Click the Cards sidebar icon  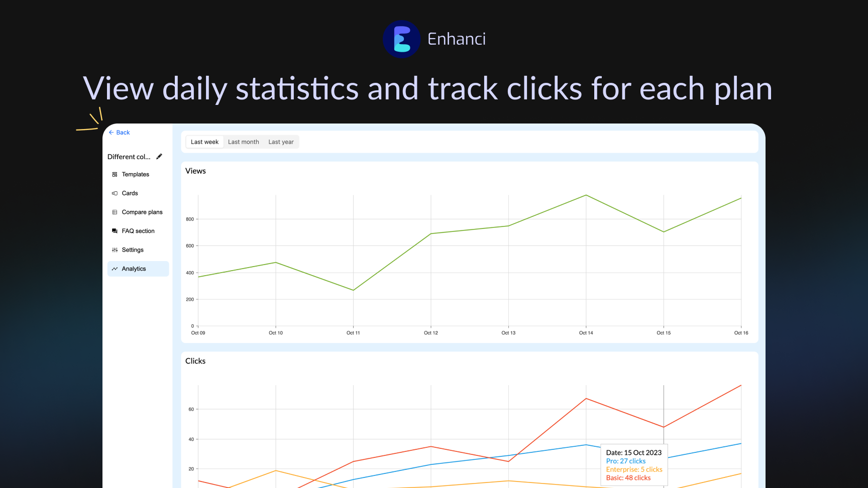click(x=115, y=193)
